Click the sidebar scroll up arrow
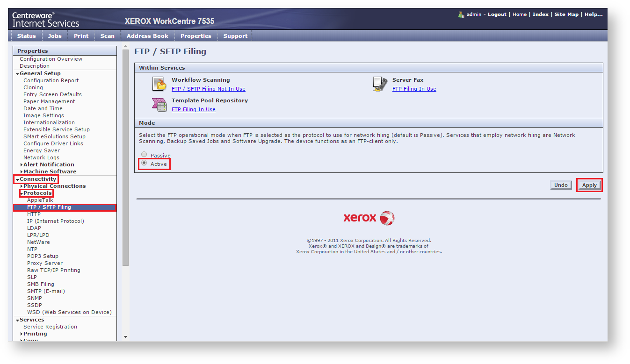The image size is (630, 364). click(125, 46)
